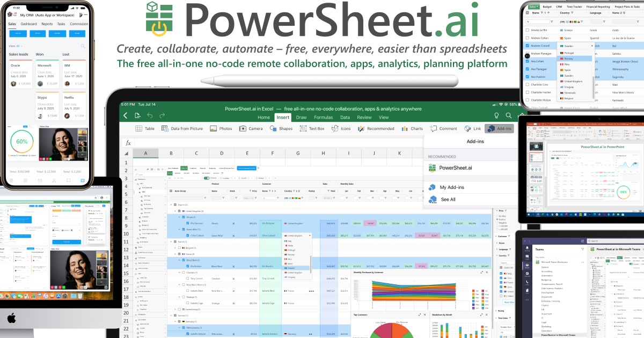
Task: Check the Checkers group checkbox
Action: (183, 273)
